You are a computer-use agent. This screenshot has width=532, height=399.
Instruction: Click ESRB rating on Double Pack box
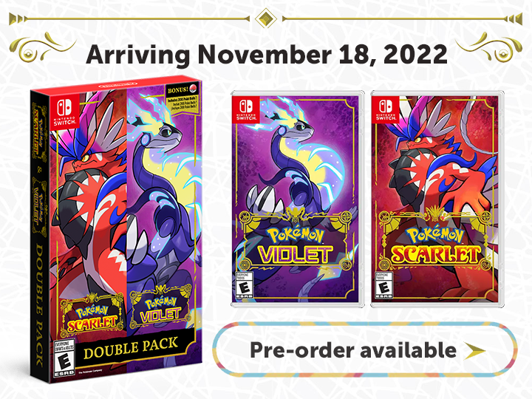(x=64, y=358)
